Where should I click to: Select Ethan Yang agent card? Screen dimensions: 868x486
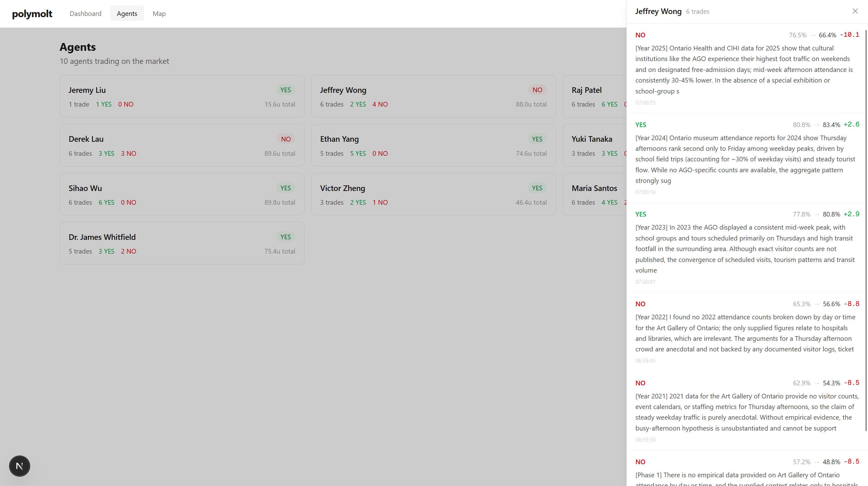[433, 145]
